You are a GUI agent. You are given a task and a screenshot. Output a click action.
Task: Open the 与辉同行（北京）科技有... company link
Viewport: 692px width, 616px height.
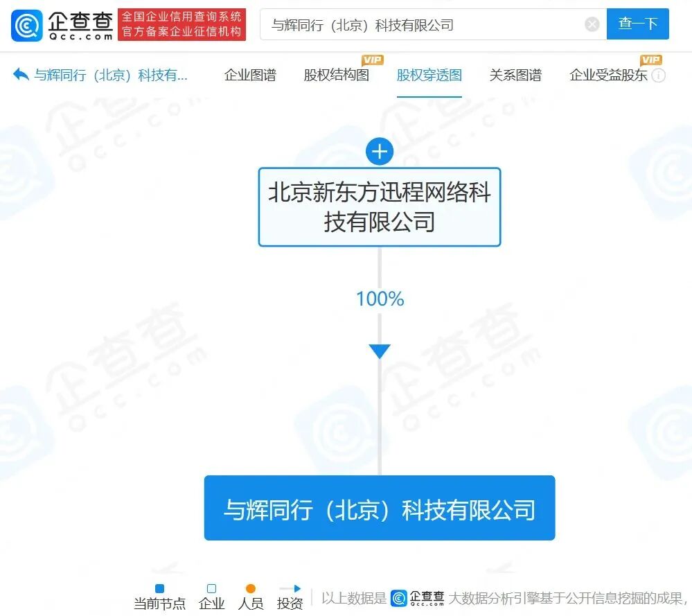104,76
